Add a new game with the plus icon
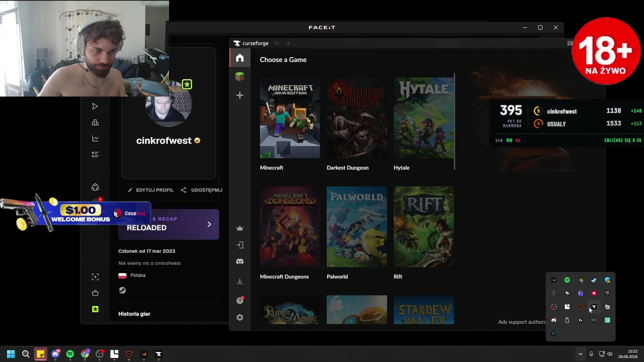The width and height of the screenshot is (644, 362). pos(239,95)
